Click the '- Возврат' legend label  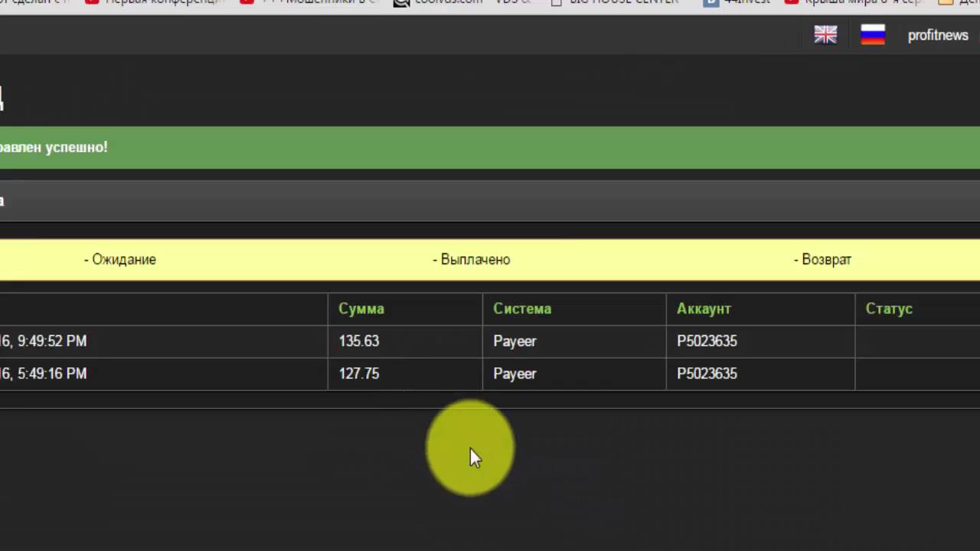click(822, 259)
